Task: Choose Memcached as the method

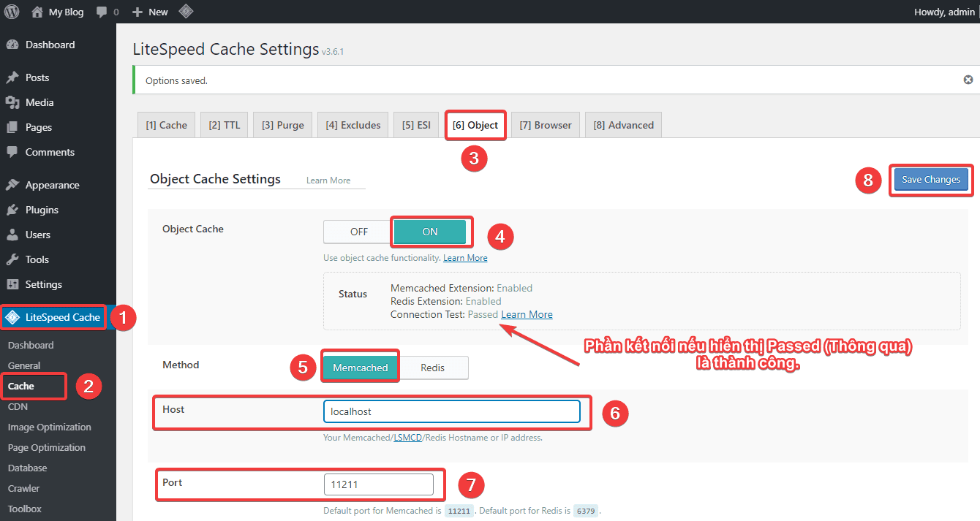Action: (360, 368)
